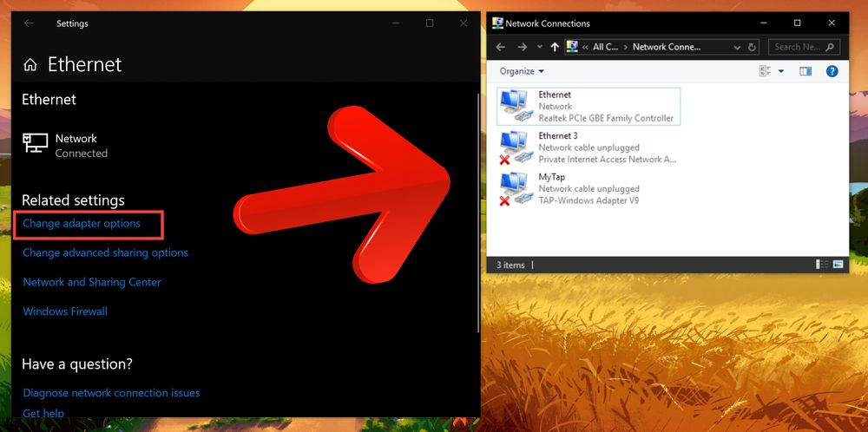Click the All C... breadcrumb segment
Screen dimensions: 868x432
tap(606, 47)
